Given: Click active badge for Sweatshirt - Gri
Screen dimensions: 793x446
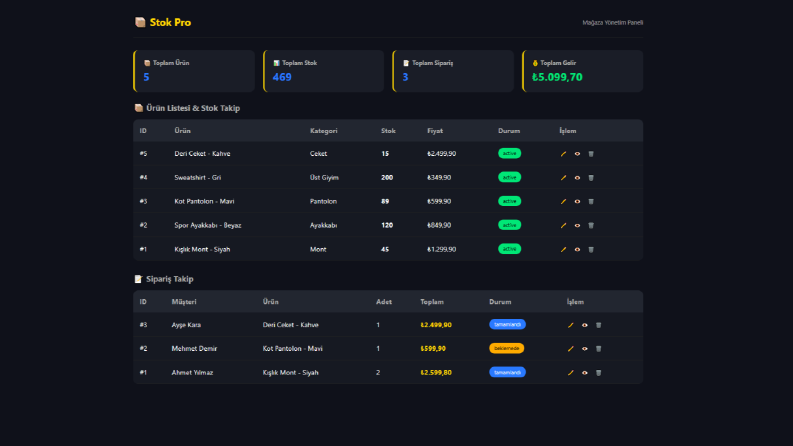Looking at the screenshot, I should point(509,177).
